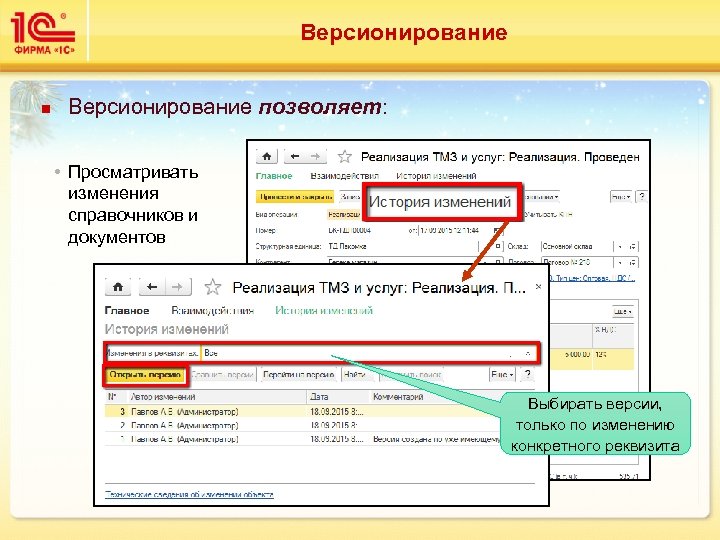The width and height of the screenshot is (720, 540).
Task: Sort by Автор изменений column header
Action: (216, 396)
